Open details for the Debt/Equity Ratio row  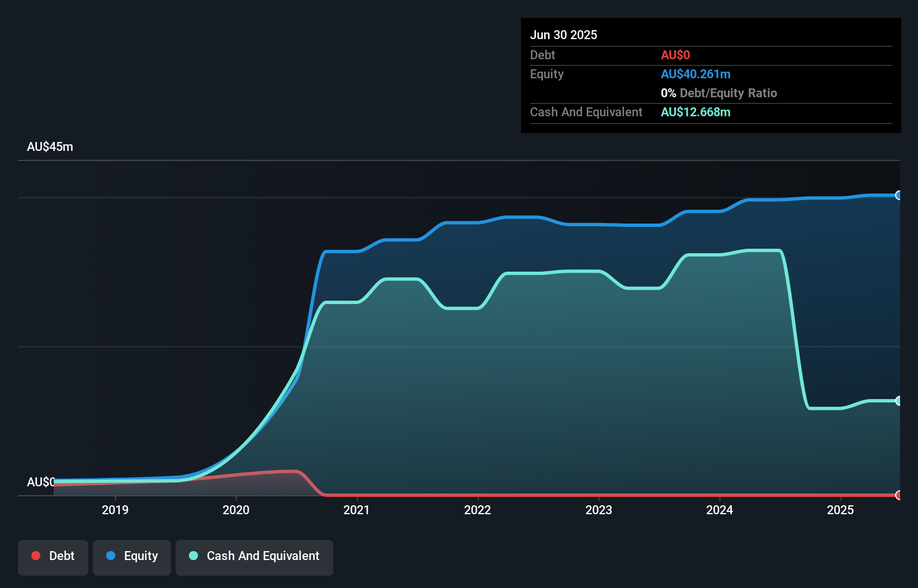(x=718, y=93)
